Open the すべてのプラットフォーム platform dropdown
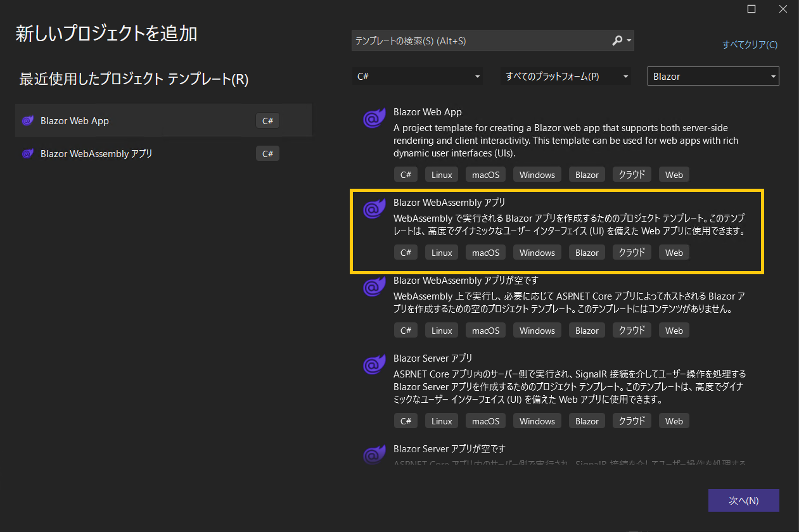Screen dimensions: 799x532 tap(566, 77)
